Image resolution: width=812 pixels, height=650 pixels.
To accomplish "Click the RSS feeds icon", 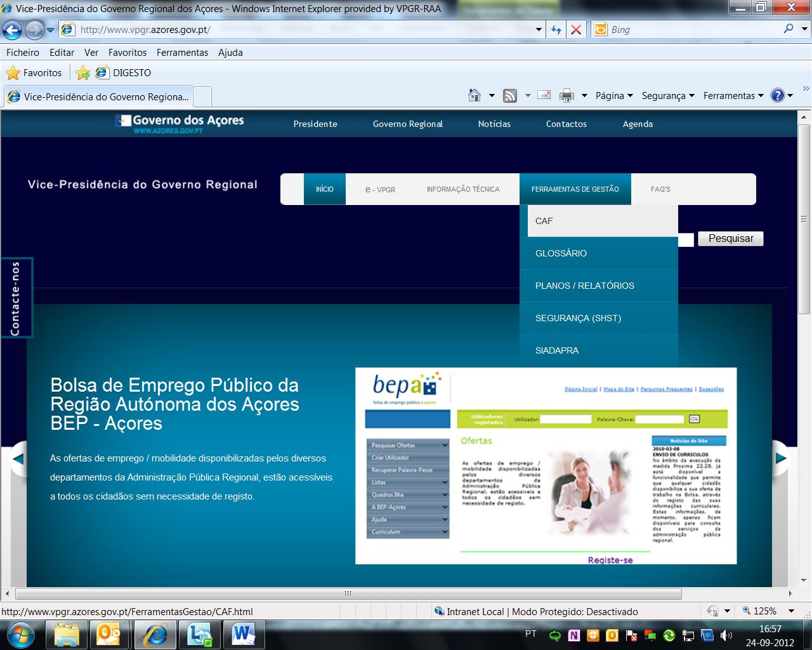I will click(x=509, y=96).
